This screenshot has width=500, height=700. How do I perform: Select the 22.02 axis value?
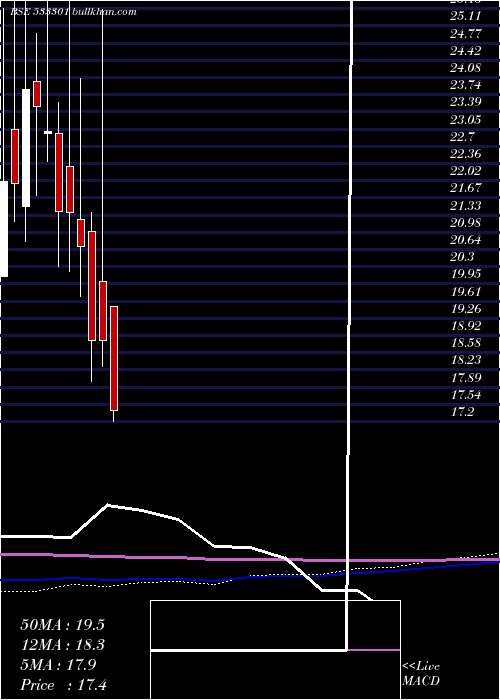[x=465, y=171]
